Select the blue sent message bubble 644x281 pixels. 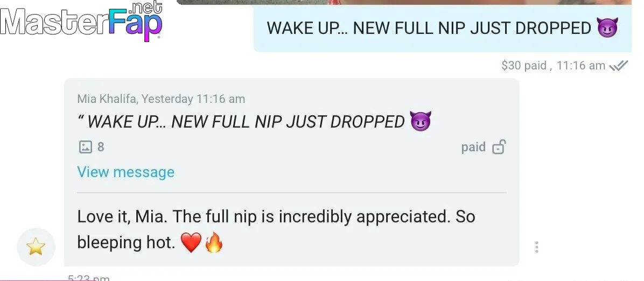point(442,29)
